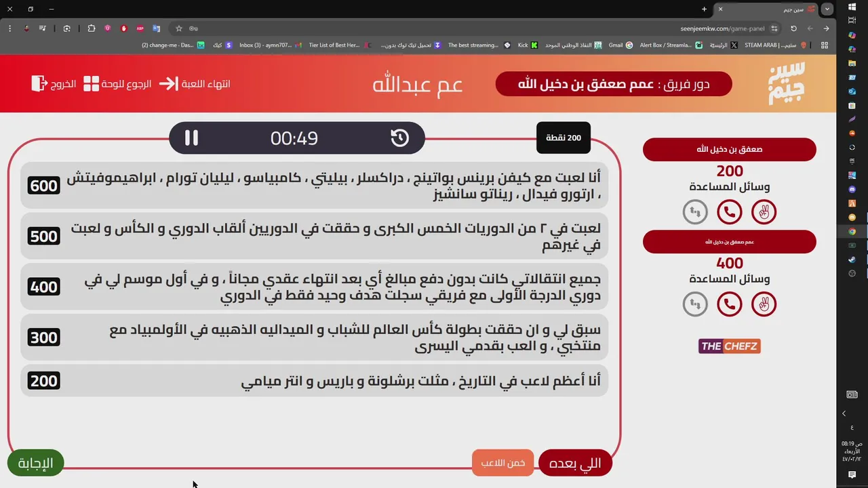Click the pink shield extension icon
This screenshot has width=868, height=488.
pyautogui.click(x=108, y=28)
